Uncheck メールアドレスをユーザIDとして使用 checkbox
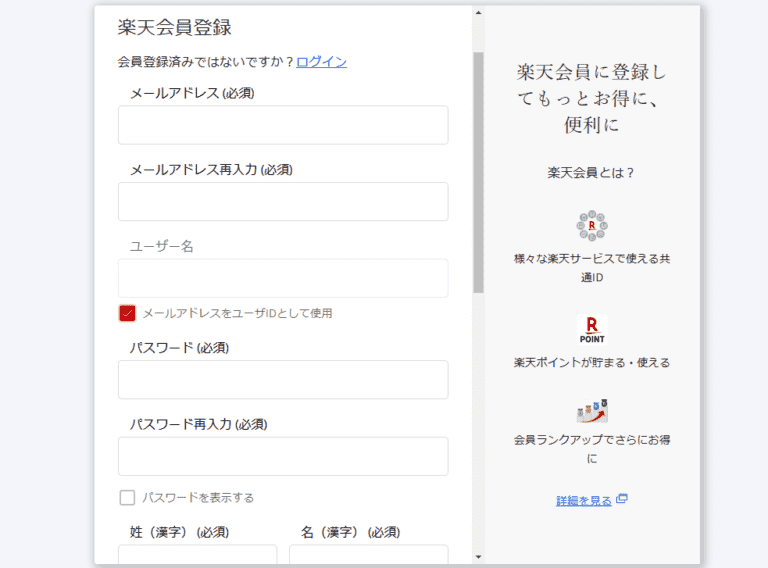 [x=127, y=313]
